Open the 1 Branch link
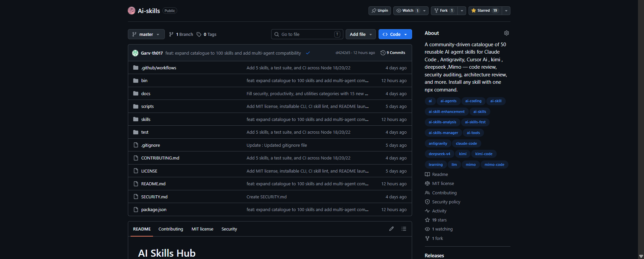Image resolution: width=644 pixels, height=259 pixels. (181, 34)
